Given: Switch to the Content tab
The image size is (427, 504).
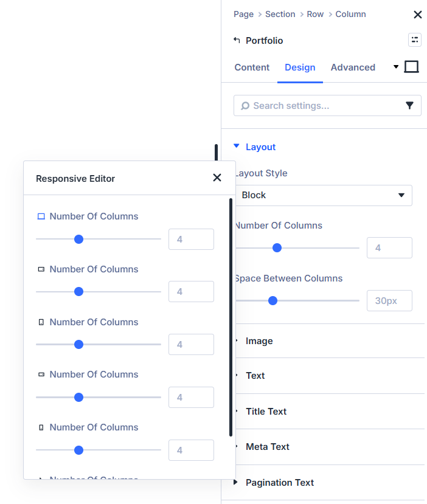Looking at the screenshot, I should 252,67.
